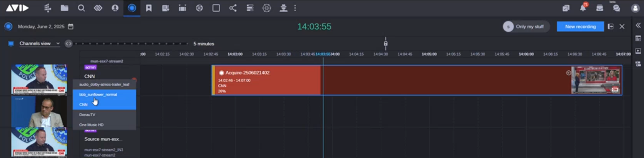Click the mun-esx7-stream2_IN3 text
Viewport: 644px width, 158px height.
104,150
